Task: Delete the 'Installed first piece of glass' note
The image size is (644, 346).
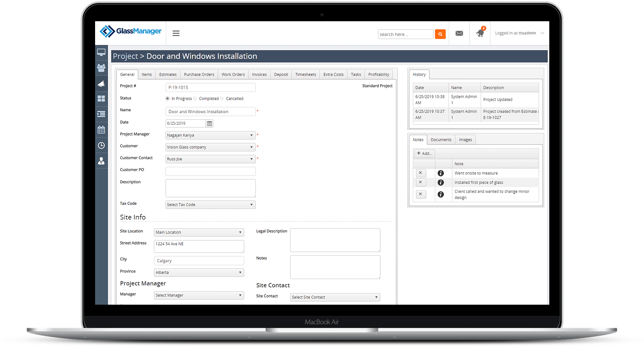Action: pyautogui.click(x=421, y=182)
